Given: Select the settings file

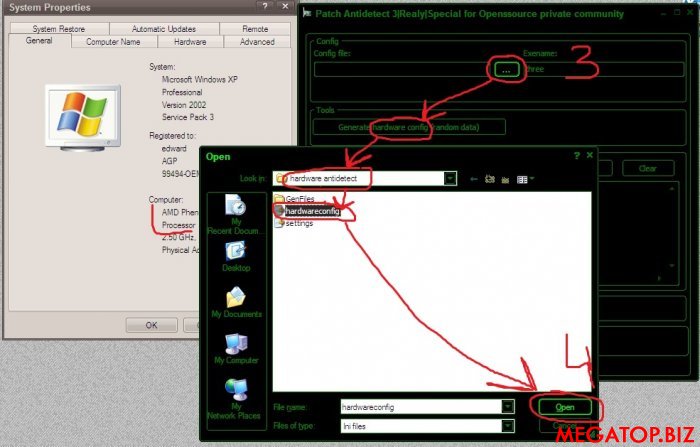Looking at the screenshot, I should (x=294, y=223).
